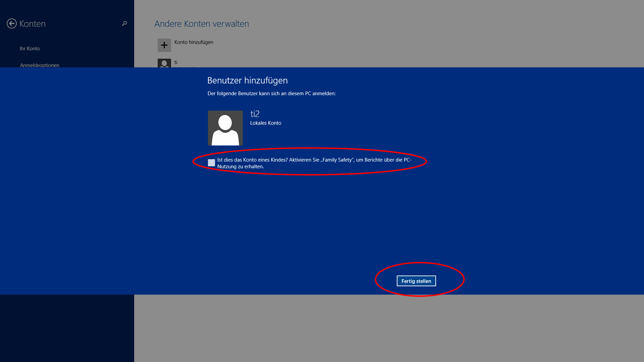Click the Andere Konten verwalten heading
644x362 pixels.
click(202, 24)
